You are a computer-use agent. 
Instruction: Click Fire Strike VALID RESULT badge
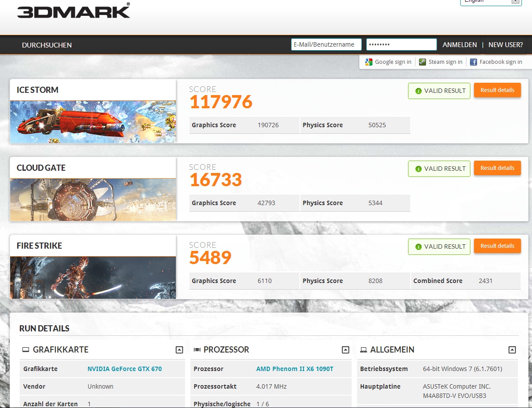tap(439, 246)
